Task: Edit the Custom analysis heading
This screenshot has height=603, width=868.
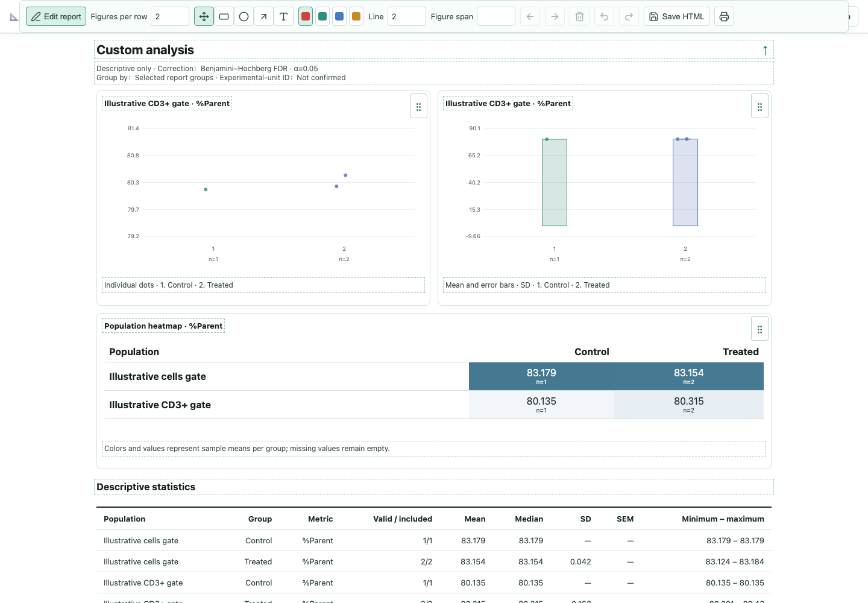Action: [434, 50]
